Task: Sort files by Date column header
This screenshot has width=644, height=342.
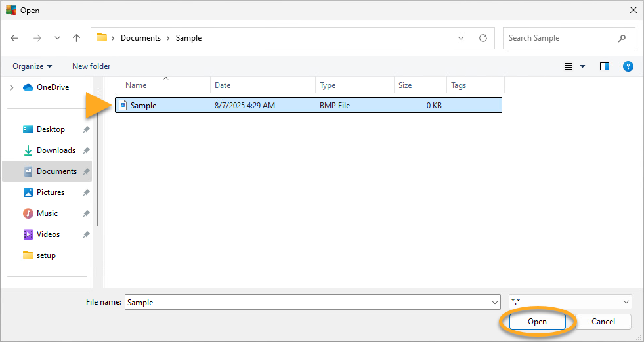Action: [x=223, y=85]
